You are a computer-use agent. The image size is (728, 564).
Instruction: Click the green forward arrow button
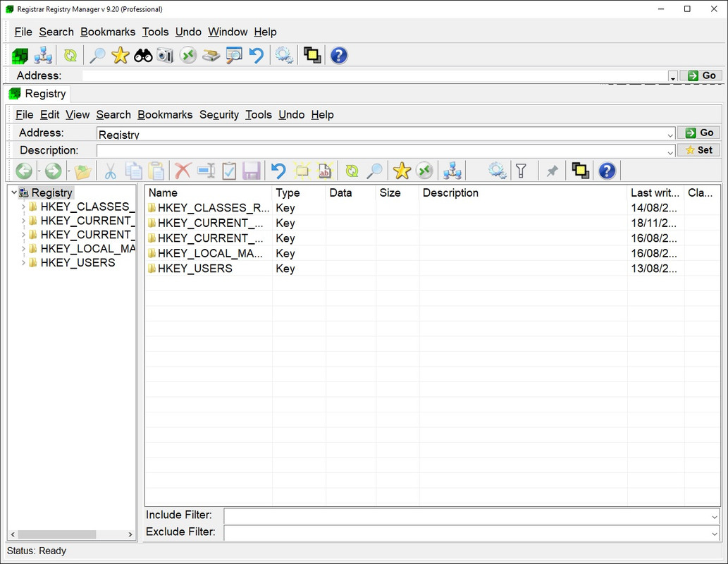(54, 171)
